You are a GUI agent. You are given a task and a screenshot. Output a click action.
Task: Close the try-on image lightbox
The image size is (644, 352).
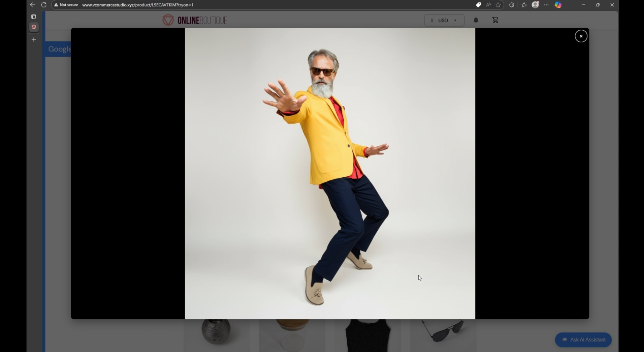[581, 36]
